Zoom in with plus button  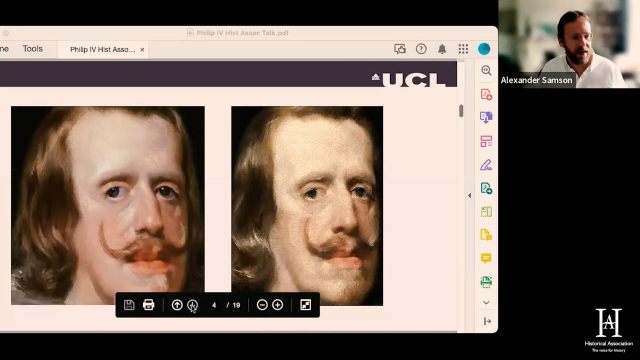pyautogui.click(x=278, y=305)
